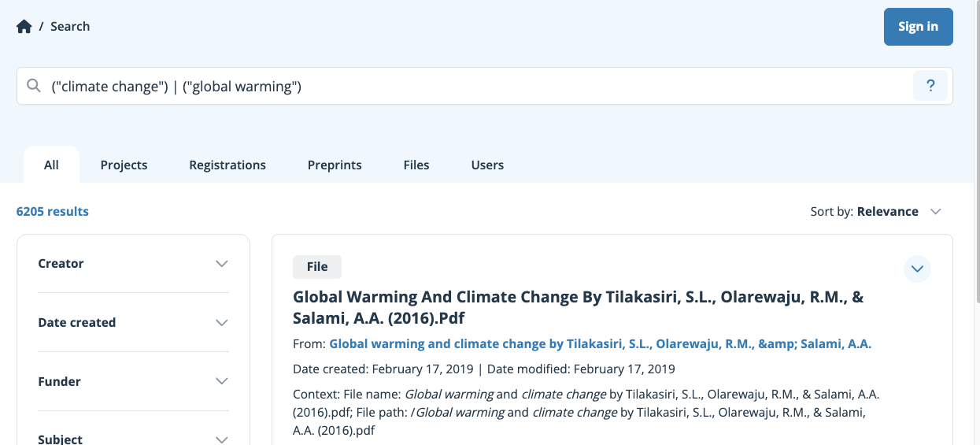This screenshot has width=980, height=445.
Task: Switch to the All tab
Action: click(x=51, y=165)
